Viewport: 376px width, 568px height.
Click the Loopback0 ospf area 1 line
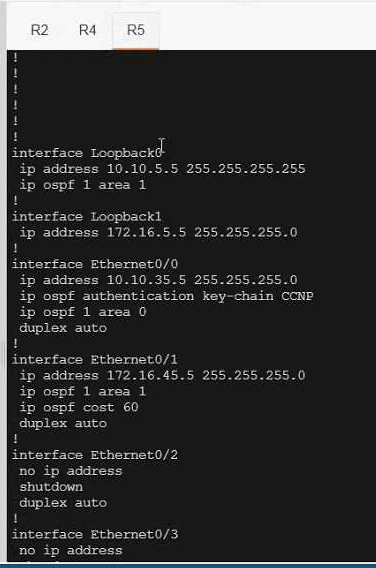click(83, 185)
